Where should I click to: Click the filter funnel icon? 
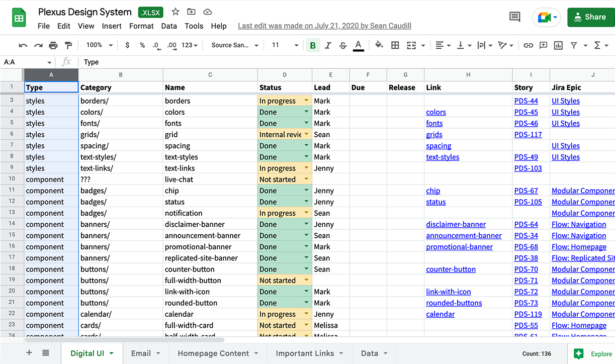[x=573, y=45]
